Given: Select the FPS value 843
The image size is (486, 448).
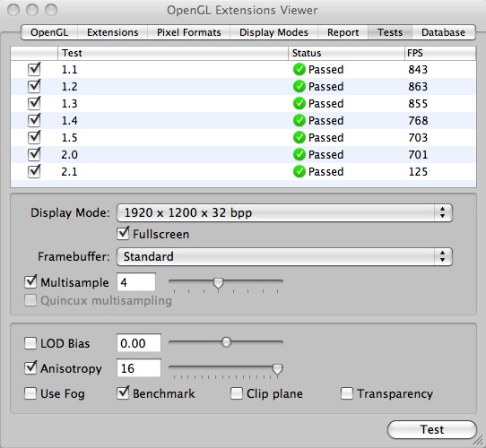Looking at the screenshot, I should pos(418,69).
